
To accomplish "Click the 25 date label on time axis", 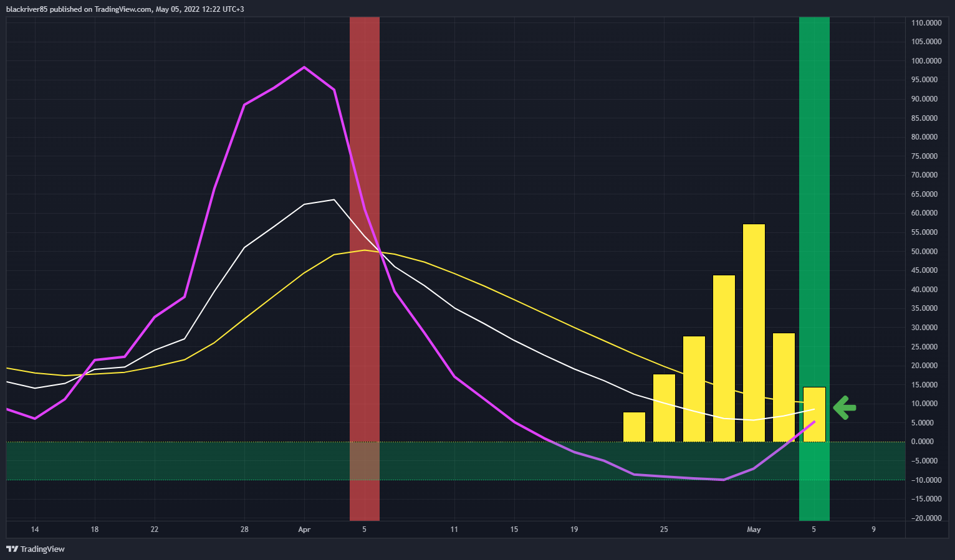I will pyautogui.click(x=664, y=529).
